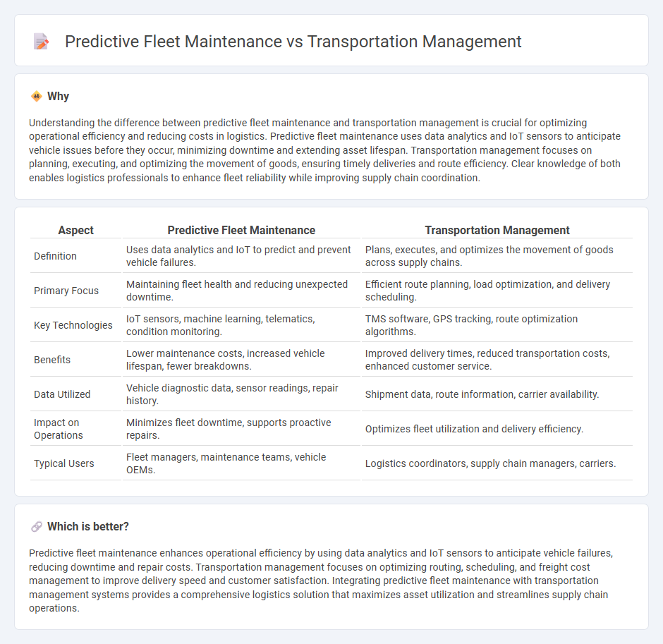Screen dimensions: 663x644
Task: Select the 'Typical Users' row label
Action: [x=64, y=463]
